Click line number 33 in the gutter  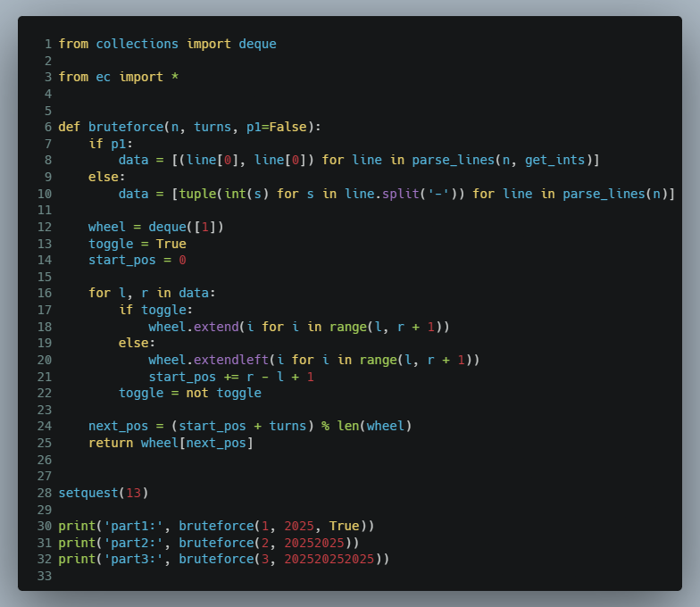[45, 576]
